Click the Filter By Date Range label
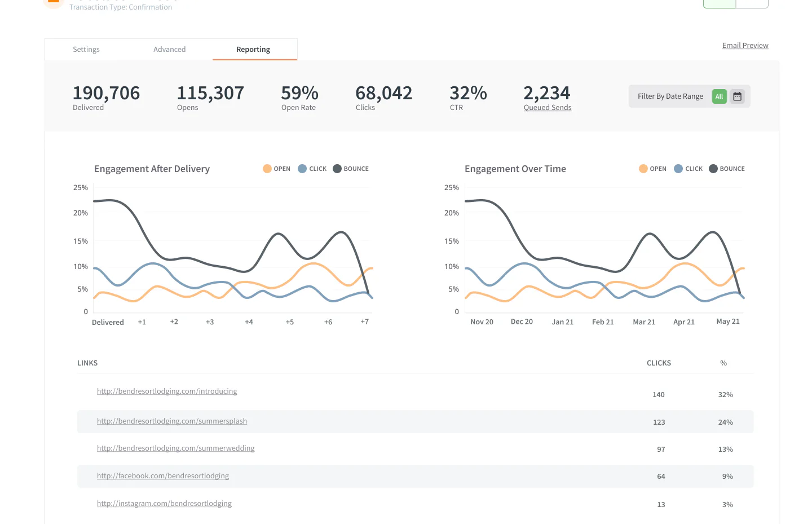812x524 pixels. point(670,96)
